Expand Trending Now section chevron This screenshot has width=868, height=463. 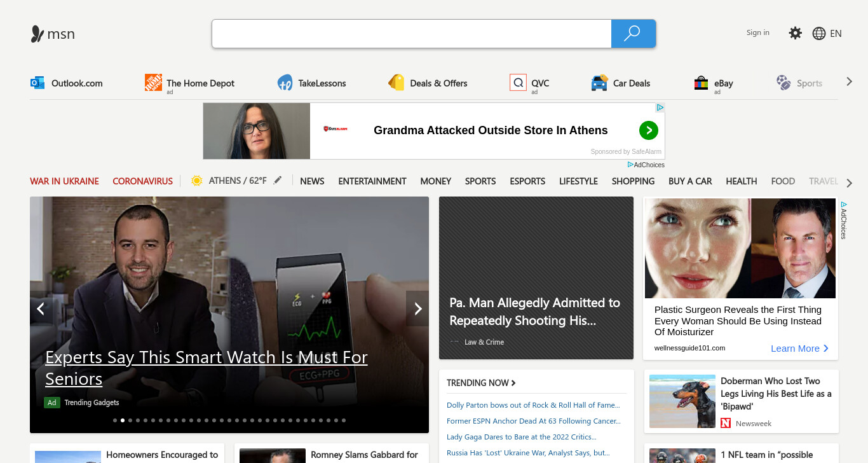(513, 383)
